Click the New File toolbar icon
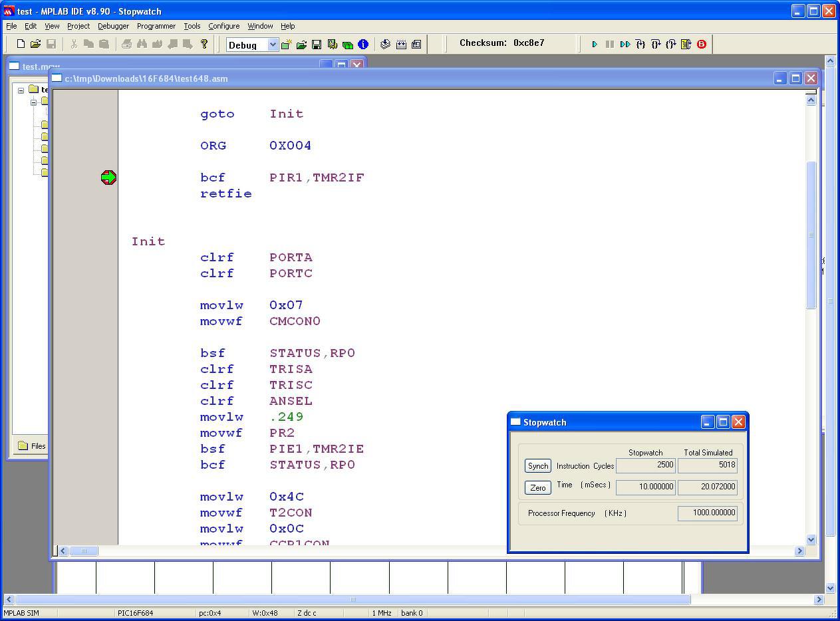840x621 pixels. [21, 45]
